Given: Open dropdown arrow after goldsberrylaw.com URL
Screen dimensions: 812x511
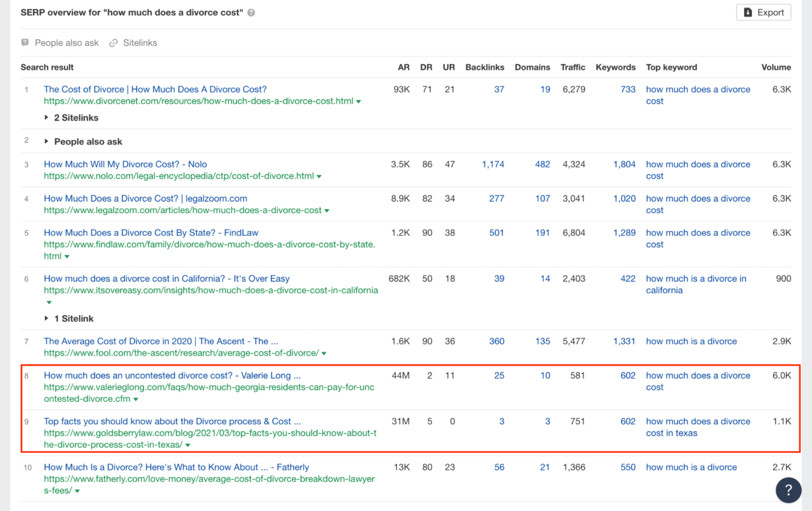Looking at the screenshot, I should point(188,445).
